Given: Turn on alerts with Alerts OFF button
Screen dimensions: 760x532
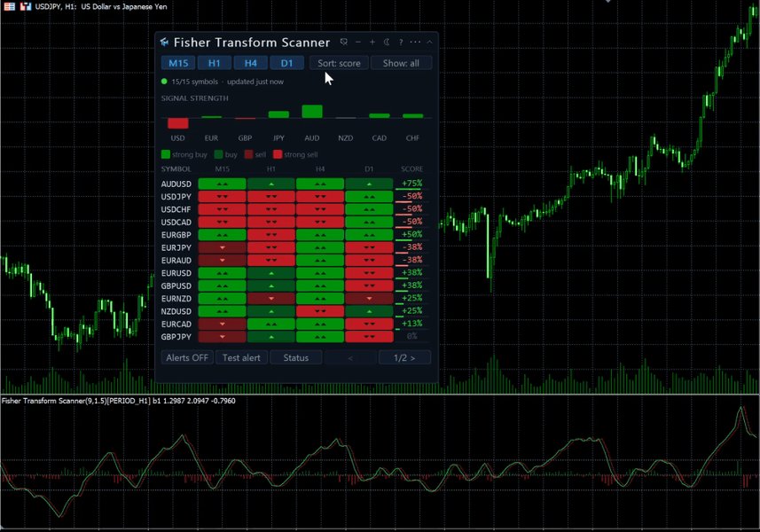Looking at the screenshot, I should 187,357.
